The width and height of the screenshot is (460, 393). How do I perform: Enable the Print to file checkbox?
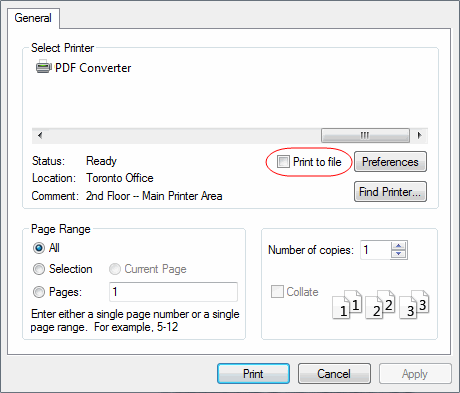[x=283, y=162]
